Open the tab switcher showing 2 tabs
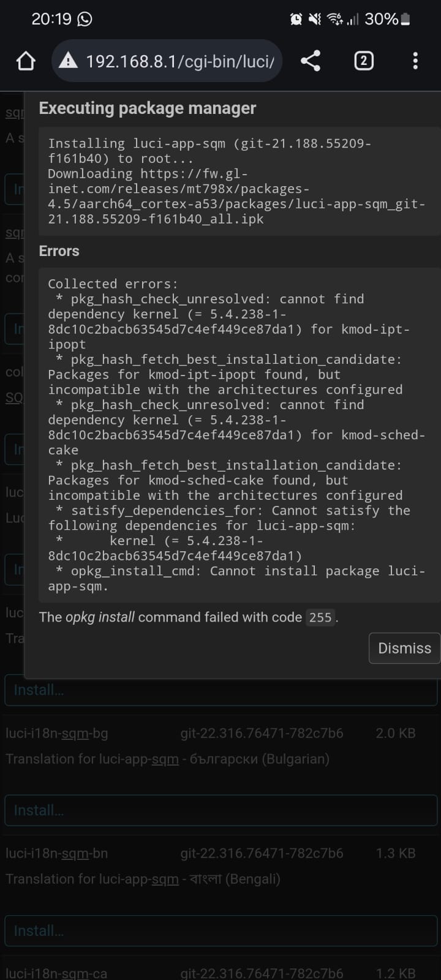Screen dimensions: 441x980 point(364,61)
